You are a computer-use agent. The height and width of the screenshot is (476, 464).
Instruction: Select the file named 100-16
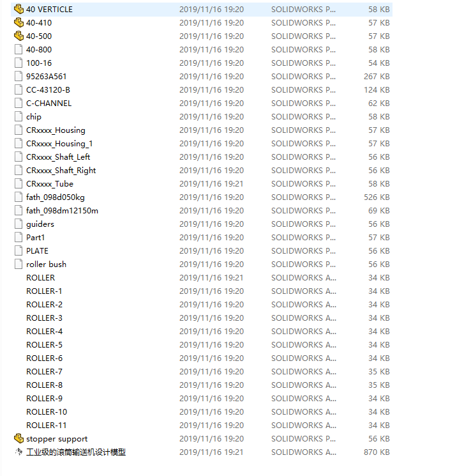click(39, 63)
